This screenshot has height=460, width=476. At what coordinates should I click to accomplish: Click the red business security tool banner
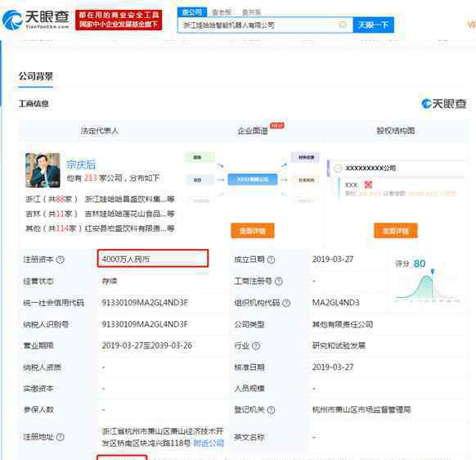click(119, 20)
